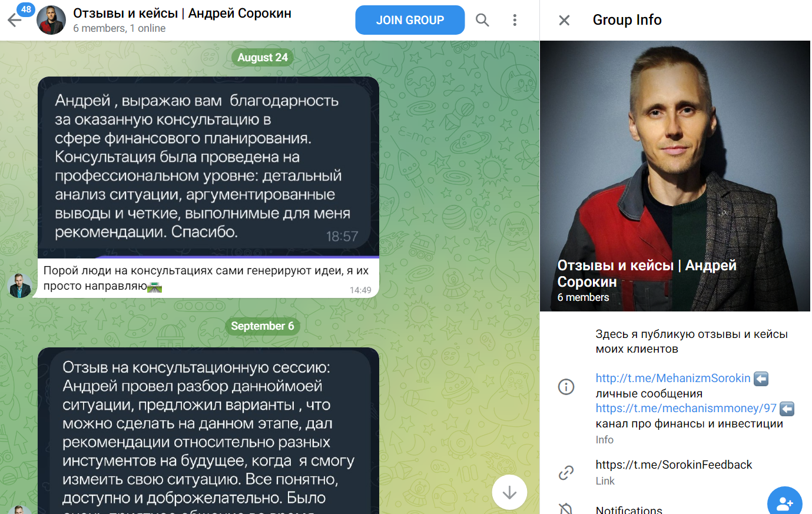
Task: Click the chain link icon beside SorokinFeedback
Action: (566, 472)
